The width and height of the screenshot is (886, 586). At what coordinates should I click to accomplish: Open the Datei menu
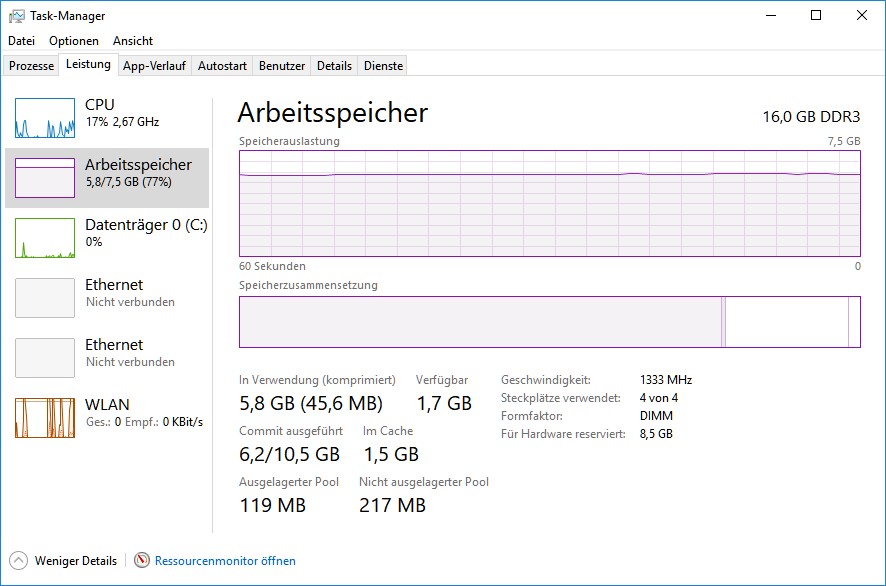(21, 41)
